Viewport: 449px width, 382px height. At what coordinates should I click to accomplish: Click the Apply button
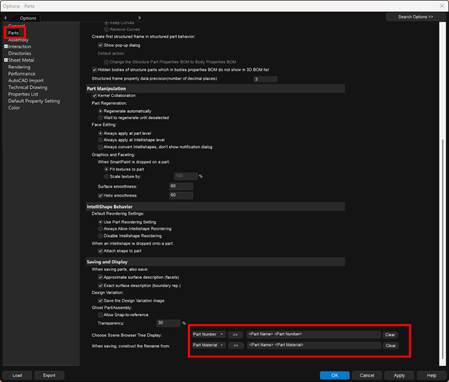[399, 376]
